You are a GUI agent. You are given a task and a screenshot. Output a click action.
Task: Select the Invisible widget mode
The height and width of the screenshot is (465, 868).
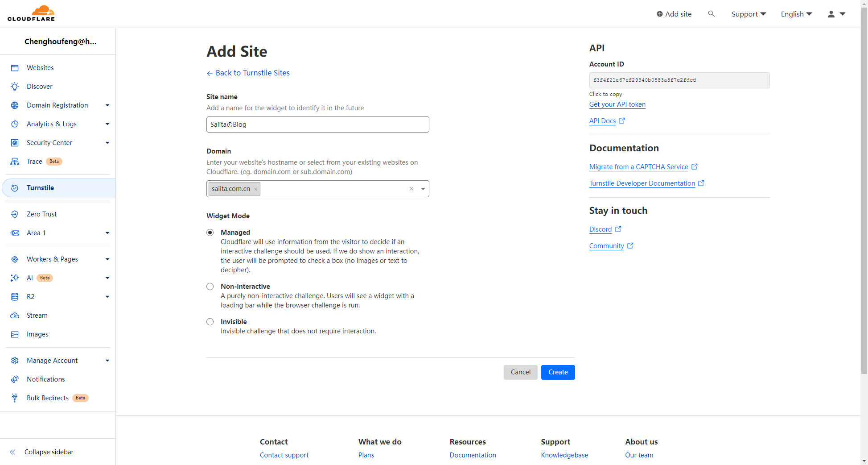click(210, 322)
